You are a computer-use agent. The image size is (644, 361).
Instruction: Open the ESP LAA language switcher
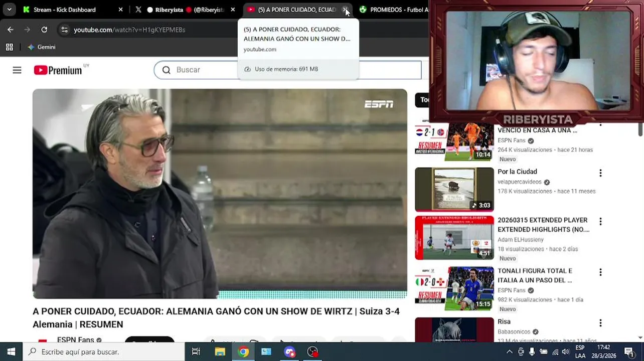click(x=580, y=351)
